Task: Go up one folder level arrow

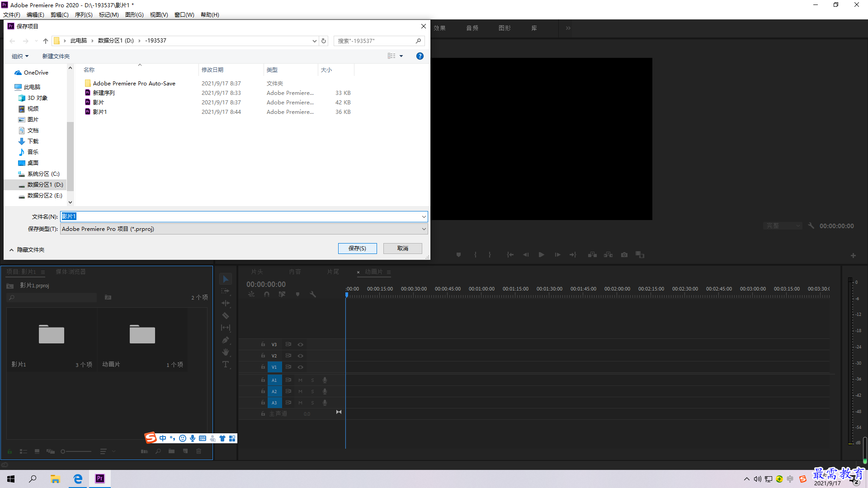Action: [45, 41]
